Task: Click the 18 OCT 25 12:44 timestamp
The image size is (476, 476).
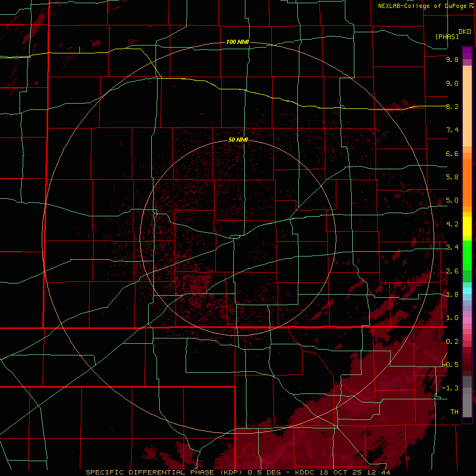Action: coord(355,472)
